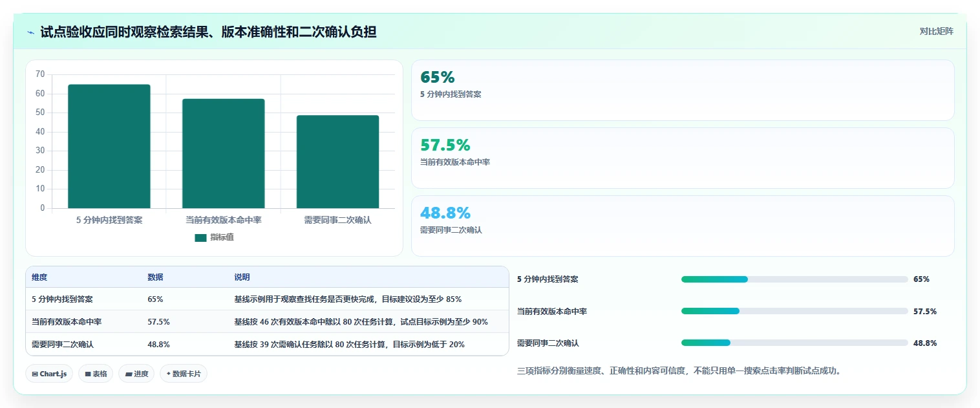Image resolution: width=980 pixels, height=408 pixels.
Task: Click table cell 57.5% in 数据 column
Action: pyautogui.click(x=158, y=321)
